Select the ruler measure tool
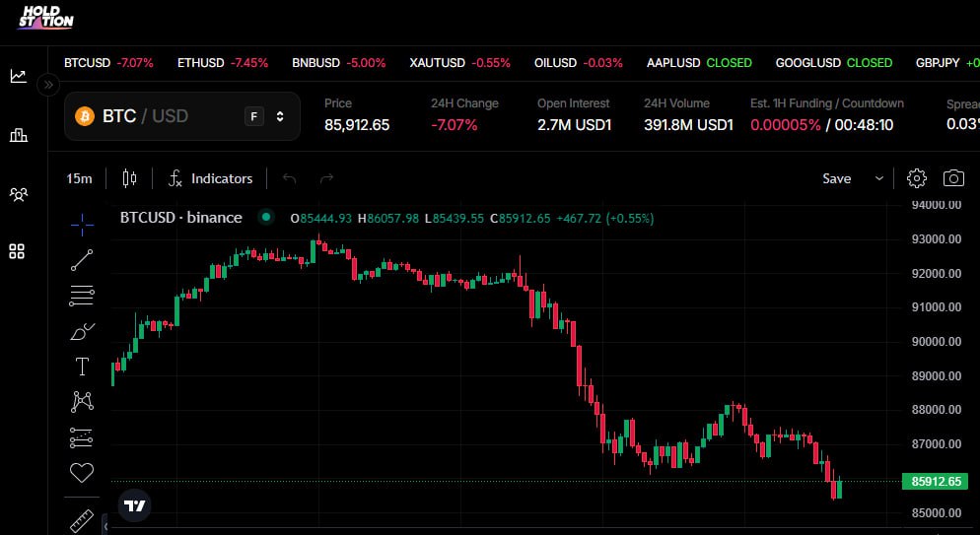This screenshot has width=980, height=535. point(82,520)
